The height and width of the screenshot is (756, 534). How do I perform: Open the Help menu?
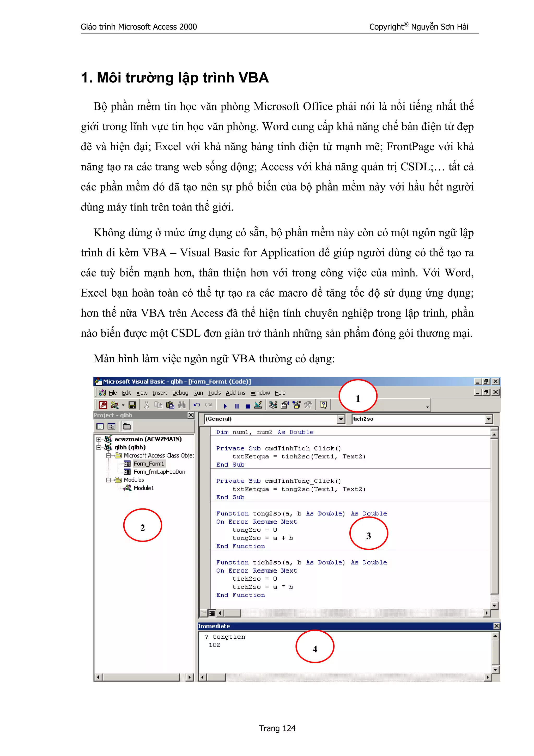(280, 393)
